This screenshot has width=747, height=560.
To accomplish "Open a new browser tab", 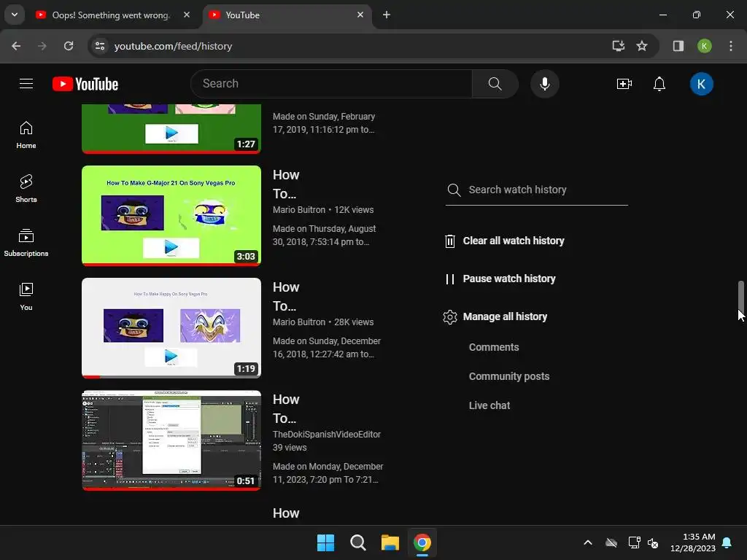I will click(x=387, y=15).
